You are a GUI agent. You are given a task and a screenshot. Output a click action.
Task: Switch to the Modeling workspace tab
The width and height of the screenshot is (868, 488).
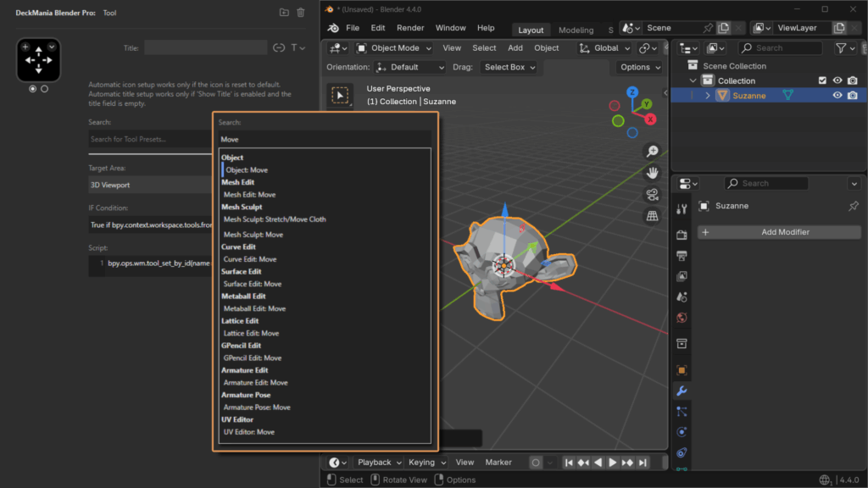point(576,30)
